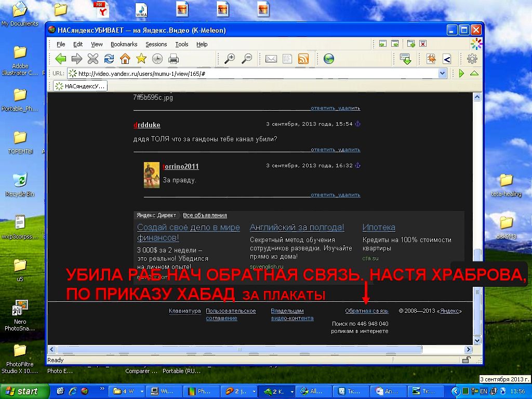
Task: Open the Edit menu
Action: 78,44
